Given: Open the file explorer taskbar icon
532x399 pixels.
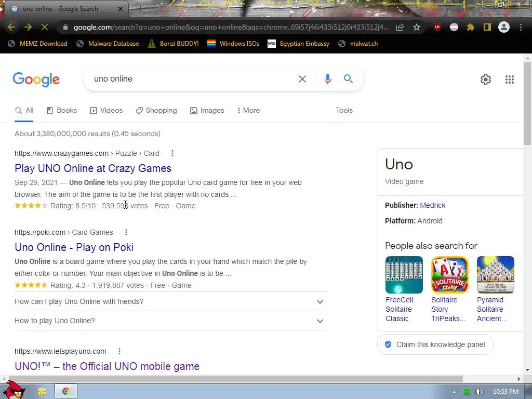Looking at the screenshot, I should pos(42,392).
